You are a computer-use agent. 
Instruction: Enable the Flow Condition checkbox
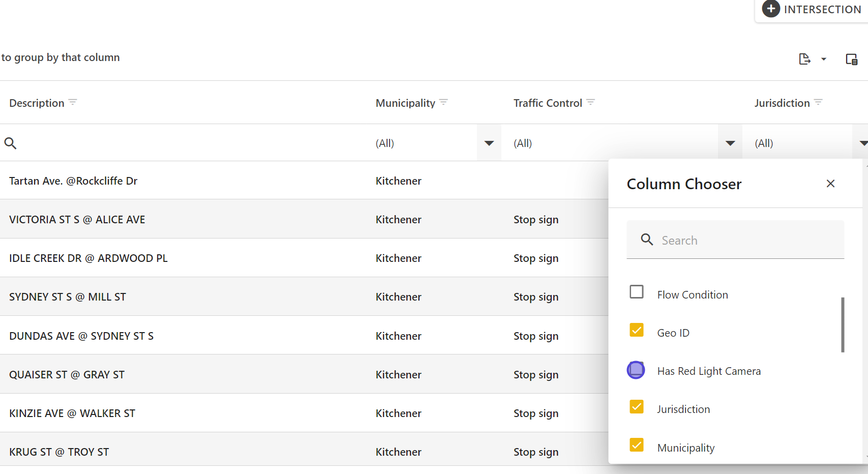coord(636,292)
